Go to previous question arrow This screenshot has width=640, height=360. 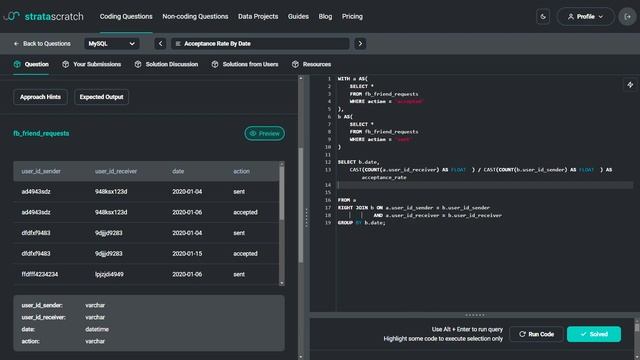160,44
